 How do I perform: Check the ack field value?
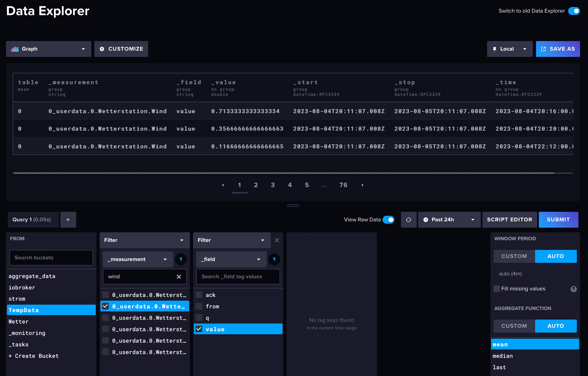point(199,295)
